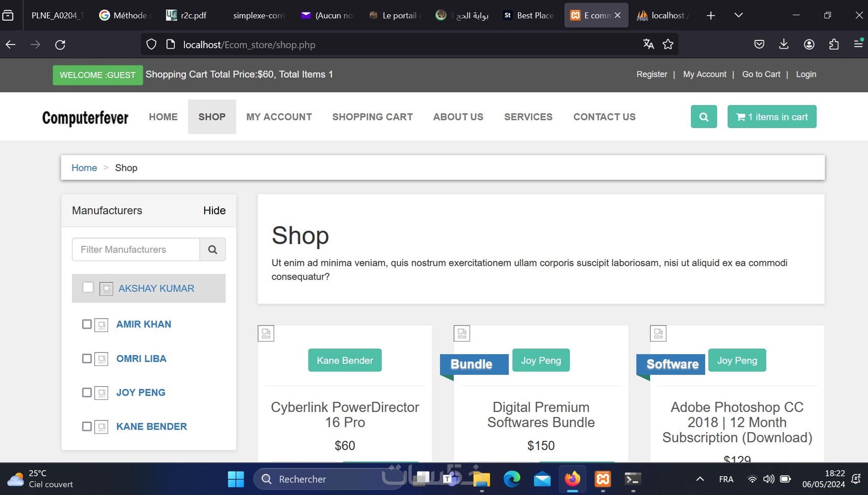Click the Go to Cart link
Screen dimensions: 868x495
pos(761,75)
